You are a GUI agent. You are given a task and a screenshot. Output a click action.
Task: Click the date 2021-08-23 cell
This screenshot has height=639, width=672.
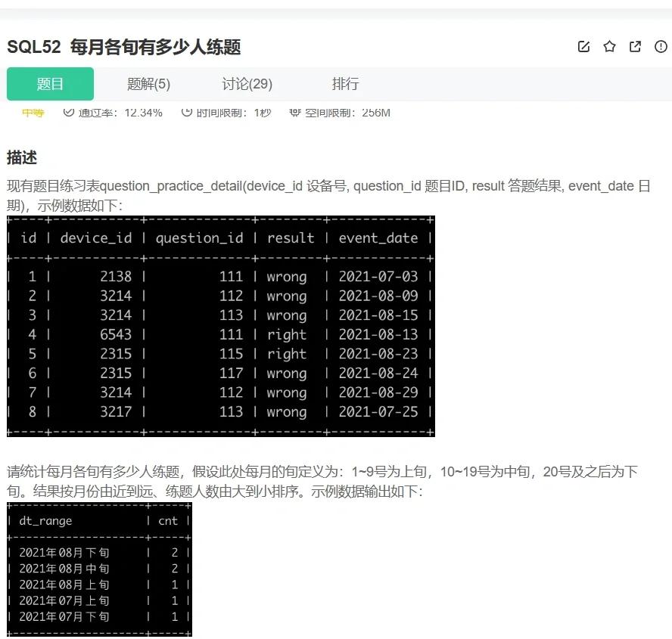tap(378, 354)
